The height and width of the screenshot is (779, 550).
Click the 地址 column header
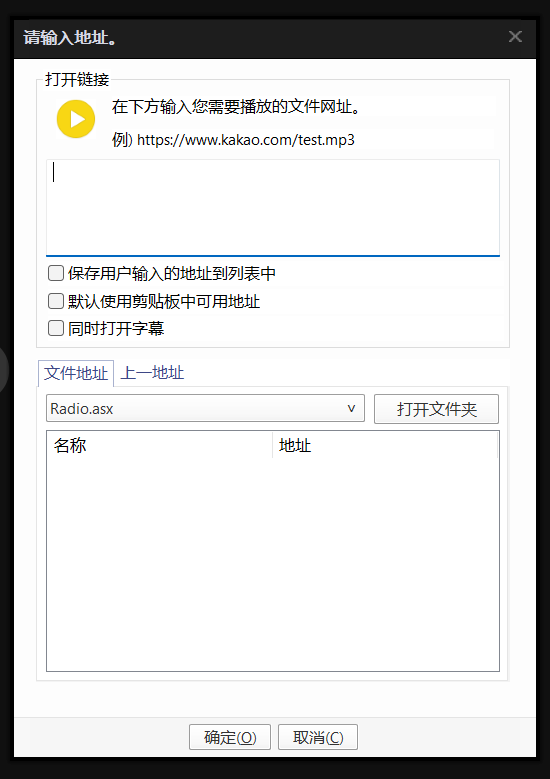[x=385, y=445]
